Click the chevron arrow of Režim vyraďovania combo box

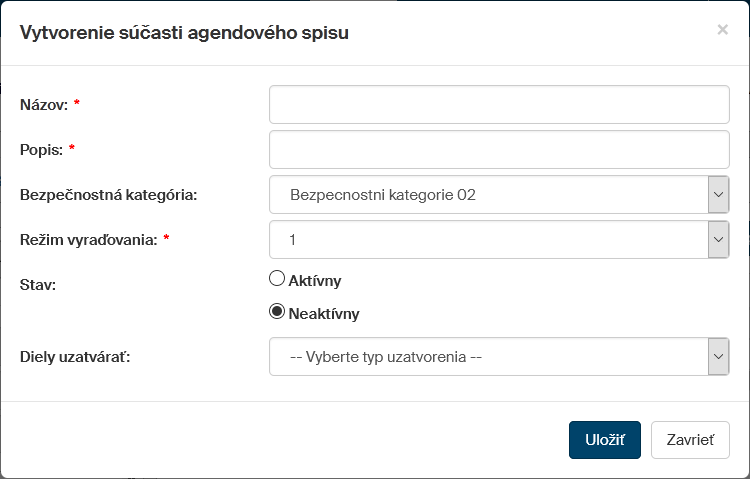[718, 240]
